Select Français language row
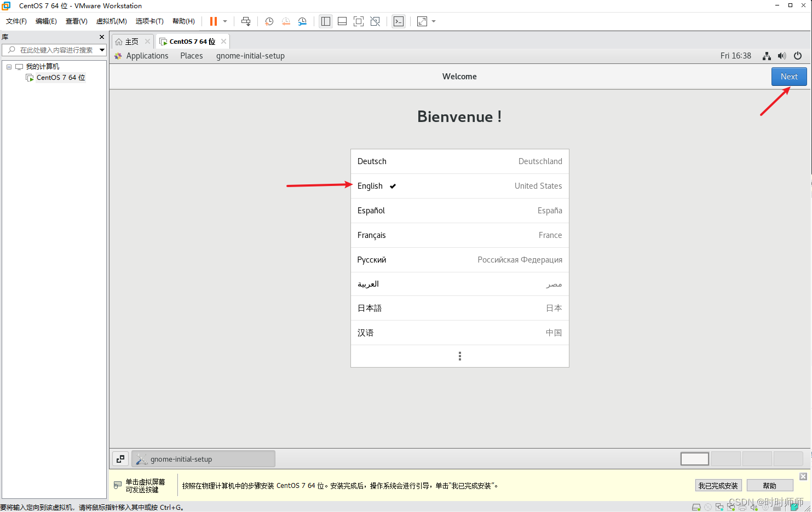Viewport: 812px width, 512px height. point(460,235)
